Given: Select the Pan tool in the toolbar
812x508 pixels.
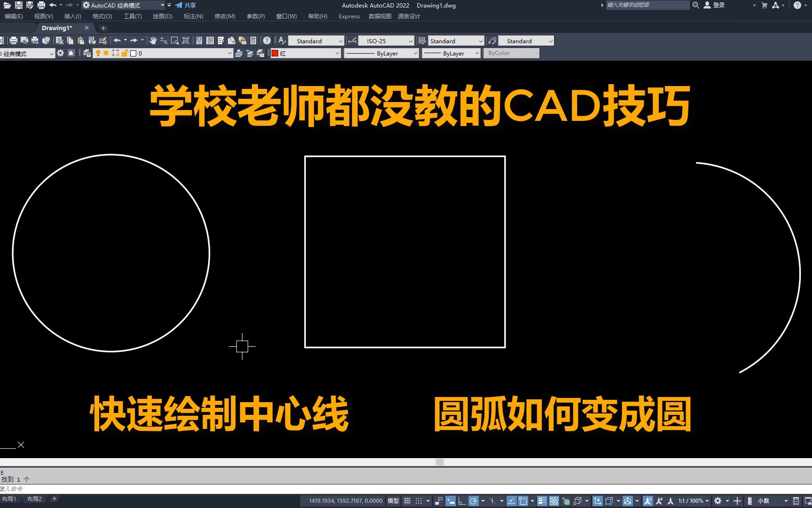Looking at the screenshot, I should pyautogui.click(x=154, y=40).
